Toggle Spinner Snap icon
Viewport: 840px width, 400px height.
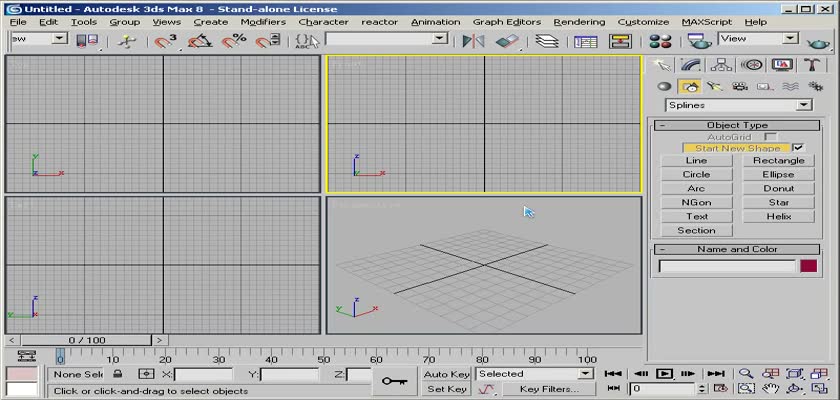click(x=268, y=41)
